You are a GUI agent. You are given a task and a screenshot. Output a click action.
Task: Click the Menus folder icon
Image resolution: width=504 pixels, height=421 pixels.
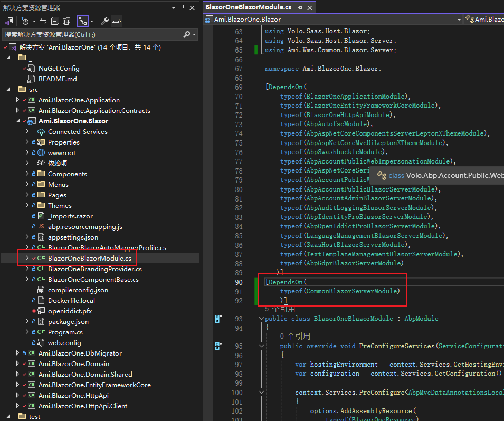[x=41, y=184]
